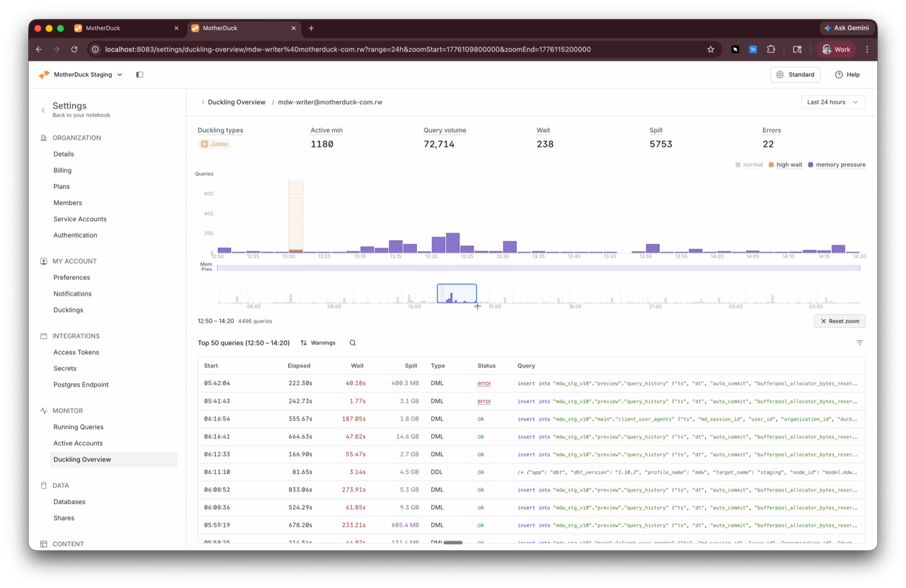Go back with Settings arrow icon
Viewport: 906px width, 588px height.
pyautogui.click(x=43, y=110)
